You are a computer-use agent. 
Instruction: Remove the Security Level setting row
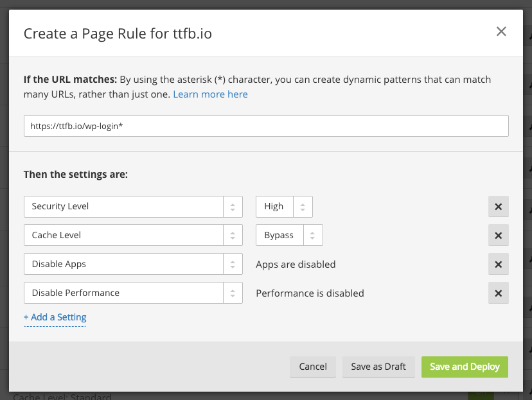coord(498,207)
